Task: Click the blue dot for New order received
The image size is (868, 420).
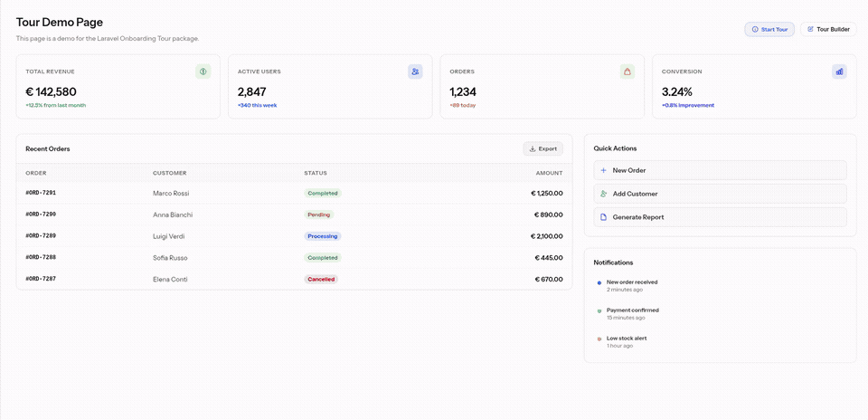Action: click(599, 282)
